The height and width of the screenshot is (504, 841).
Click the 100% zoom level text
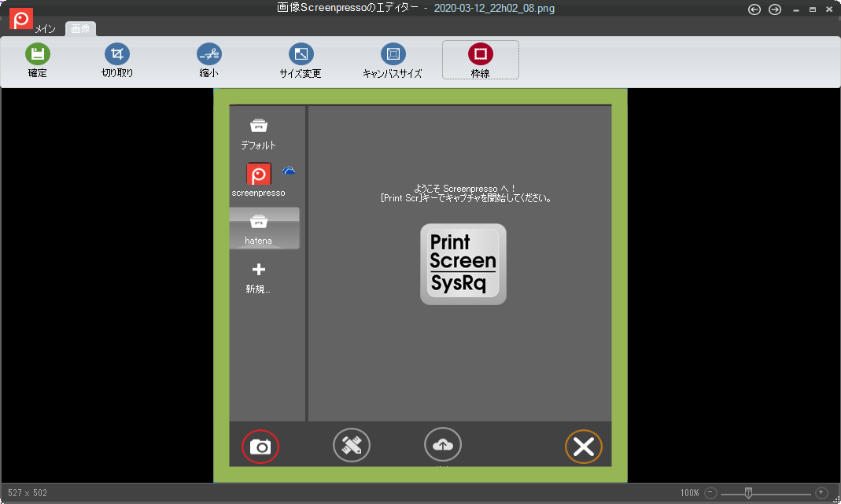690,493
